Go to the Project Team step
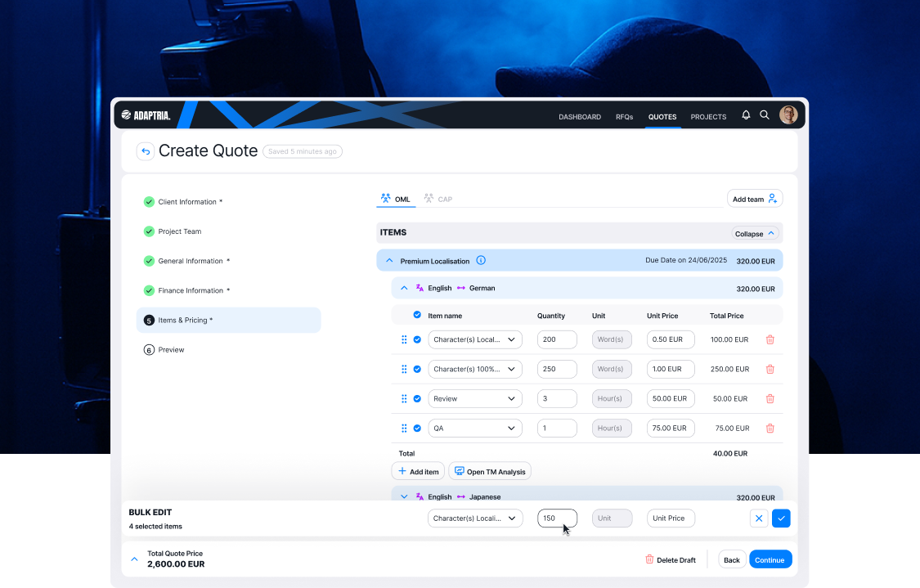This screenshot has height=588, width=920. pos(173,231)
